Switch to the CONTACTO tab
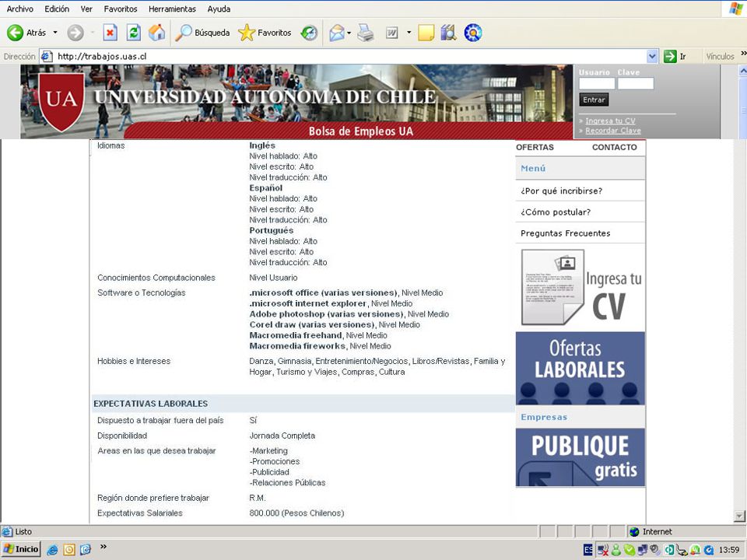 (x=614, y=147)
